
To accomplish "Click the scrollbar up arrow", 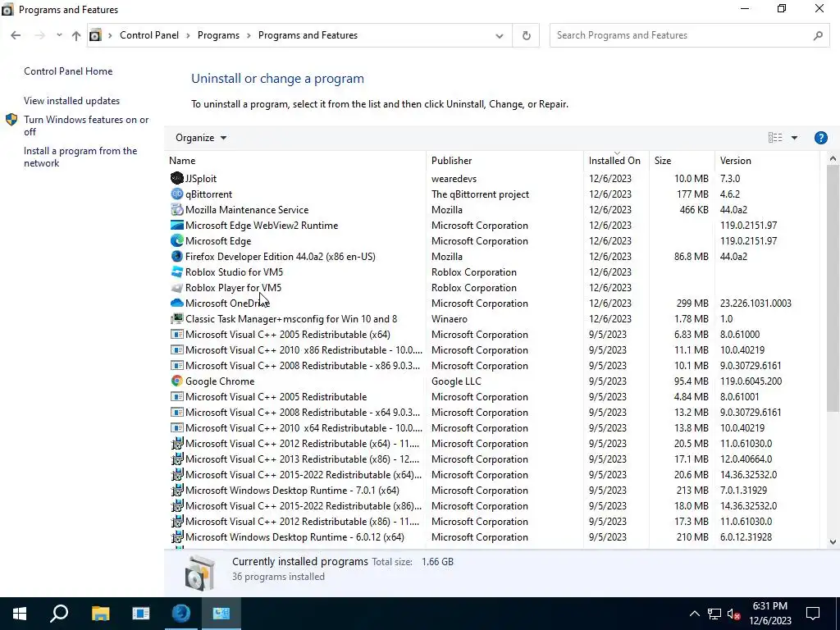I will coord(833,158).
